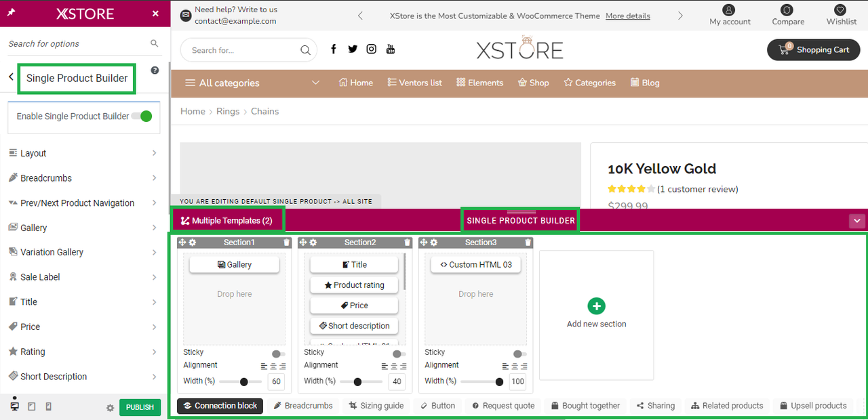Add new section
The height and width of the screenshot is (420, 868).
point(597,315)
